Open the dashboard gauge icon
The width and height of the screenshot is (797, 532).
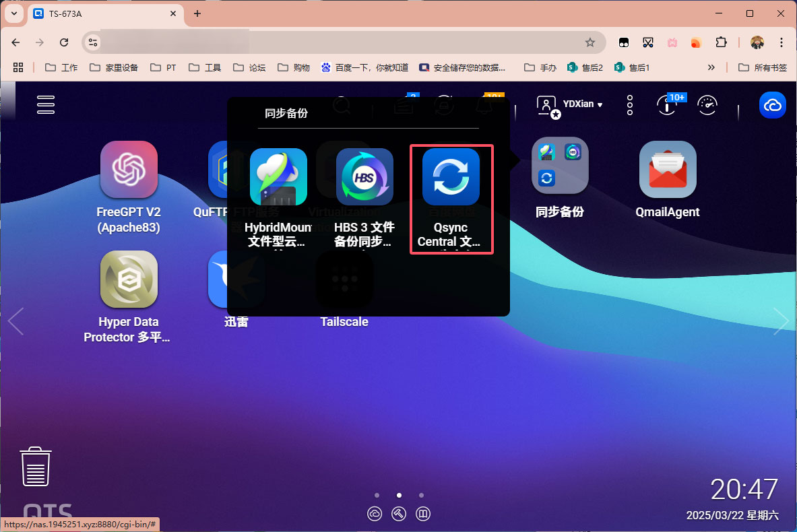pos(707,105)
